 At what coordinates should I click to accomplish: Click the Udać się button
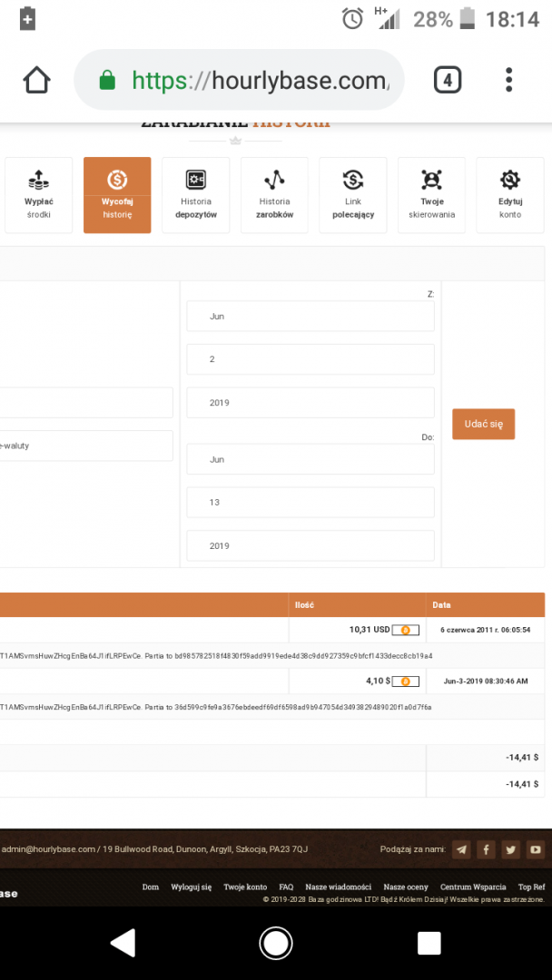coord(483,424)
